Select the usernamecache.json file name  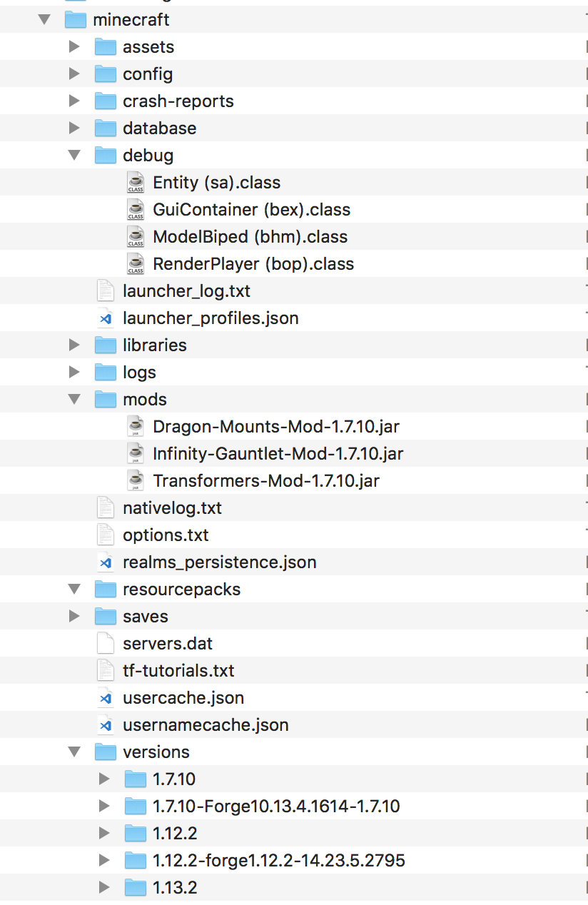coord(206,725)
